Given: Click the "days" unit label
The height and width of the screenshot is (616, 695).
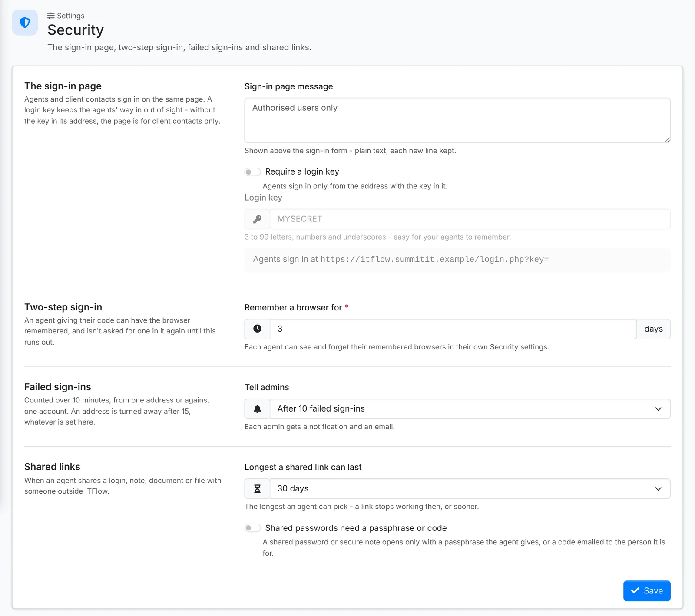Looking at the screenshot, I should tap(653, 329).
